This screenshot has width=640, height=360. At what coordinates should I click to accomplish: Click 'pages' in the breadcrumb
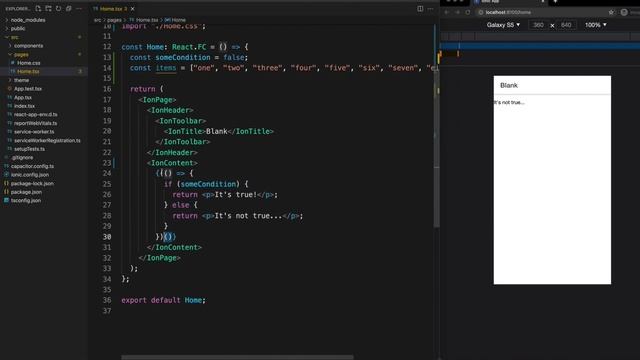114,20
